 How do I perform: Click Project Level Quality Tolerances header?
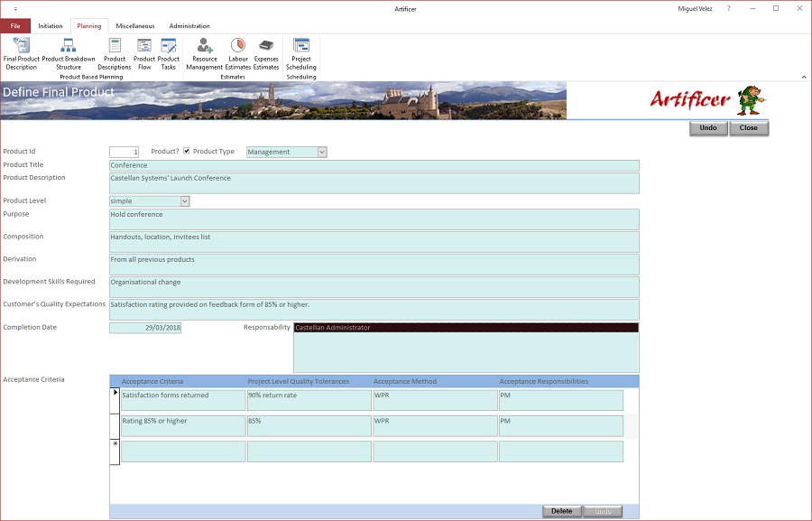point(299,382)
